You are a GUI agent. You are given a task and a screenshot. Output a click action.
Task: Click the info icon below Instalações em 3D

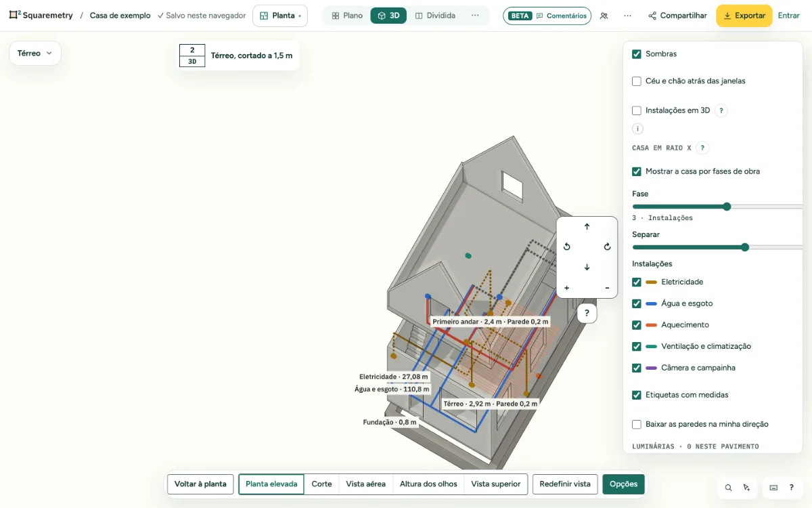(637, 129)
